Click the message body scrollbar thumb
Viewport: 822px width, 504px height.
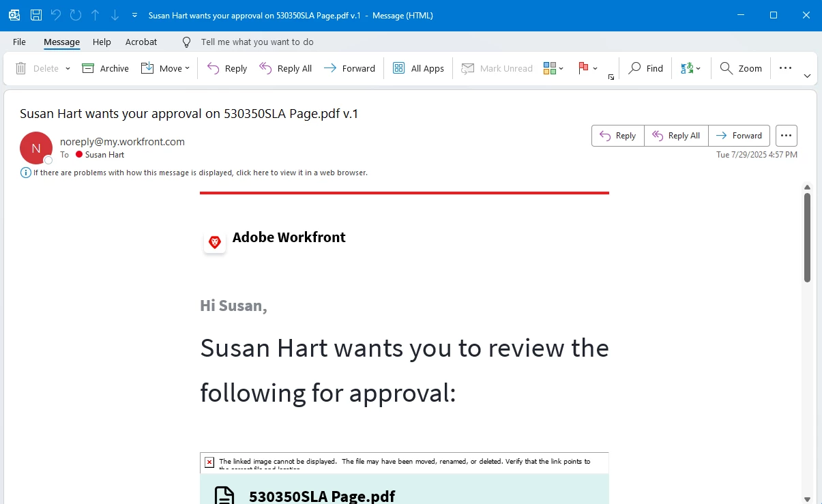807,237
